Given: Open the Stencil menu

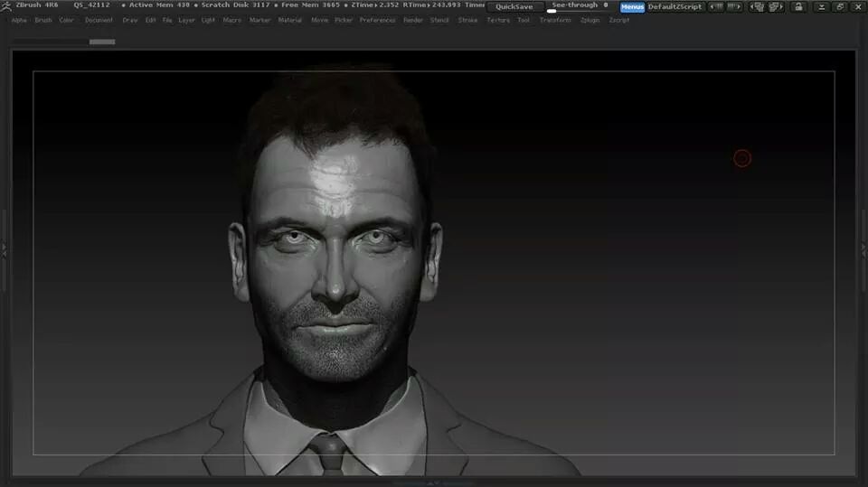Looking at the screenshot, I should coord(439,20).
